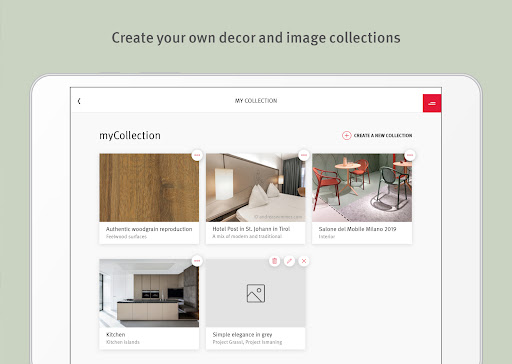Select the Kitchen collection title
The image size is (512, 364).
click(x=116, y=334)
